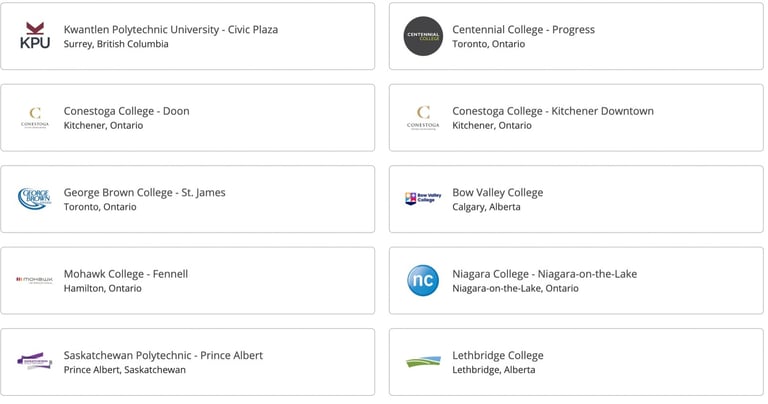Click the KPU logo icon
The height and width of the screenshot is (404, 768).
tap(35, 36)
